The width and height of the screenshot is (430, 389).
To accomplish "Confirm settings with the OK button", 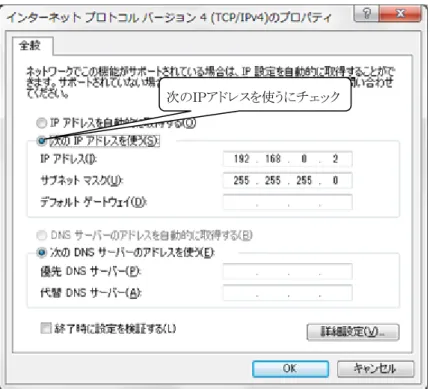I will click(x=290, y=369).
